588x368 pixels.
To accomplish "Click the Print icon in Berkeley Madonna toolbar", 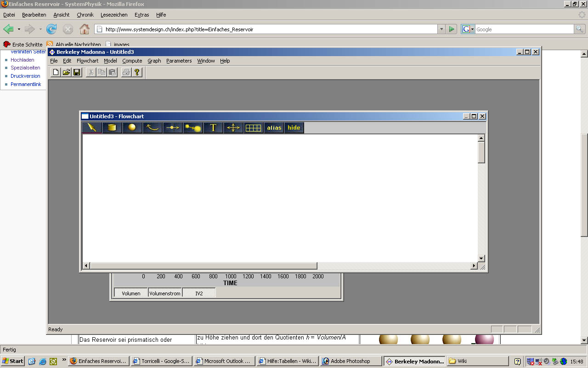I will tap(126, 72).
